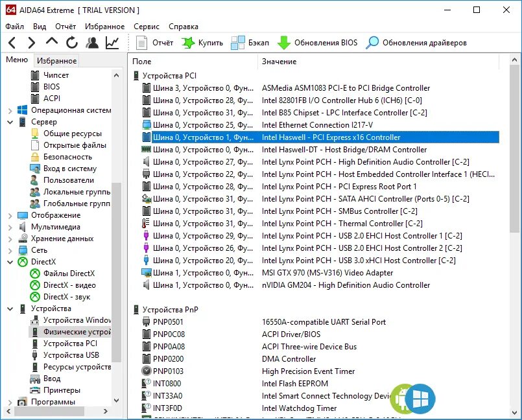The image size is (522, 420).
Task: Open Ресурсы устройств tree item
Action: pyautogui.click(x=77, y=367)
